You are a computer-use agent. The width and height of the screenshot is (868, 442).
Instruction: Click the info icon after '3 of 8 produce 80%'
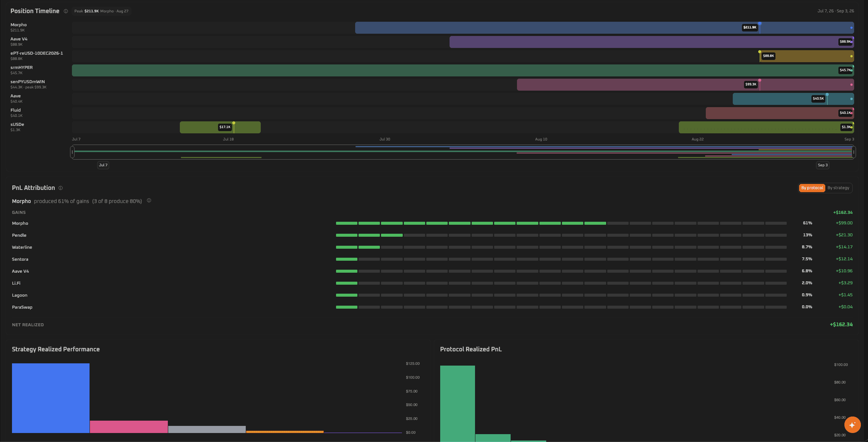149,201
